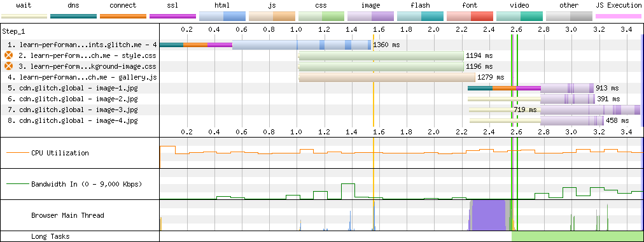The image size is (644, 242).
Task: Select the other legend color bar
Action: click(569, 17)
